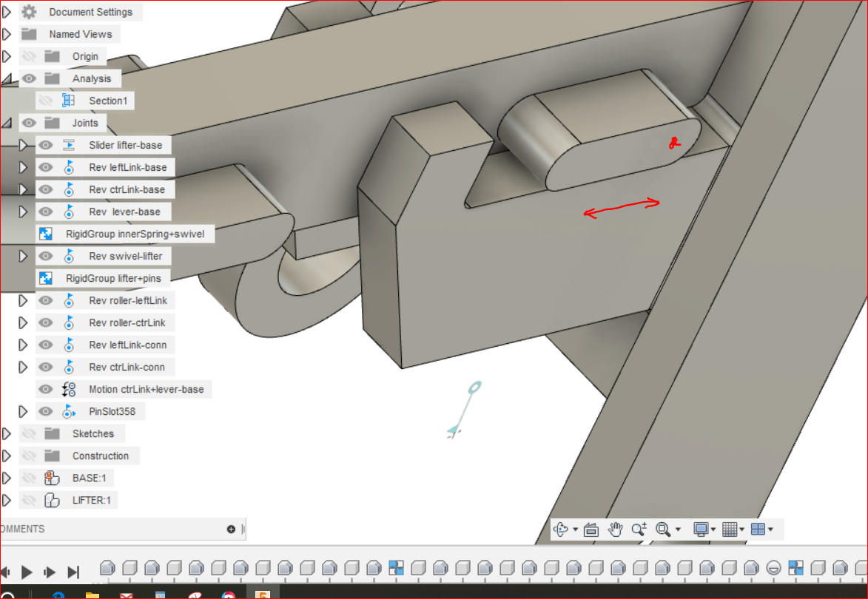Screen dimensions: 868x599
Task: Click the Viewports layout icon
Action: tap(759, 529)
